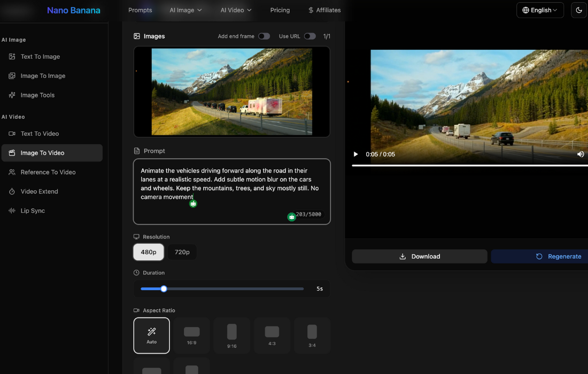Select Auto aspect ratio wand icon
Image resolution: width=588 pixels, height=374 pixels.
152,335
